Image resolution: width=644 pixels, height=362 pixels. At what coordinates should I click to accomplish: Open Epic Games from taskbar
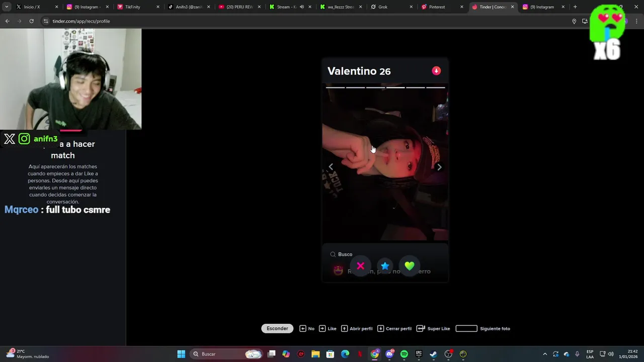[x=419, y=354]
